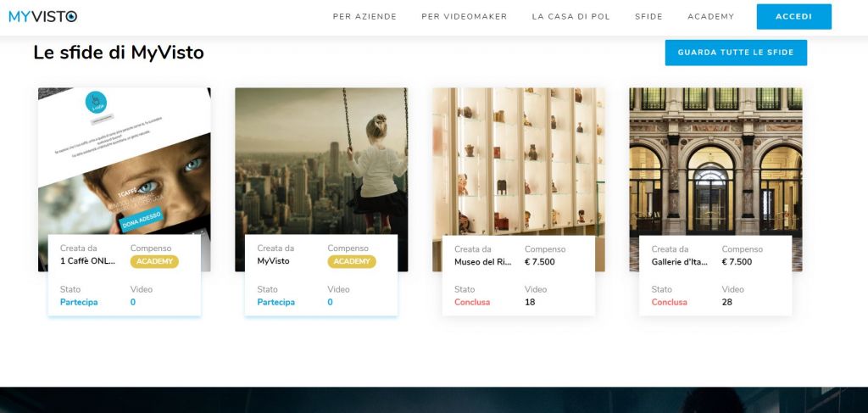Click the MyVisto logo
This screenshot has height=413, width=868.
pos(43,17)
